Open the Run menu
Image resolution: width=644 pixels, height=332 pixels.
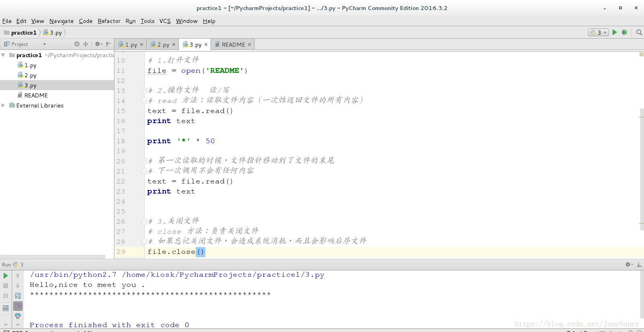pyautogui.click(x=130, y=21)
